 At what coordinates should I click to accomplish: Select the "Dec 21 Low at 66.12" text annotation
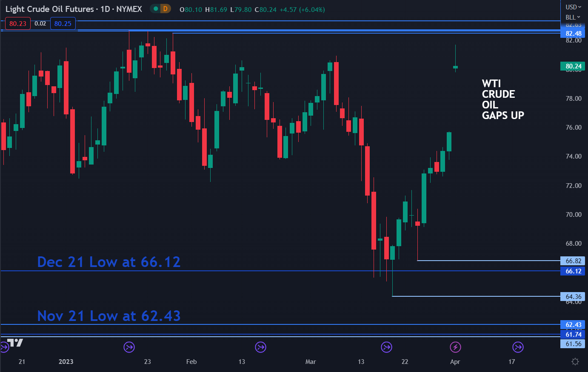[x=109, y=262]
